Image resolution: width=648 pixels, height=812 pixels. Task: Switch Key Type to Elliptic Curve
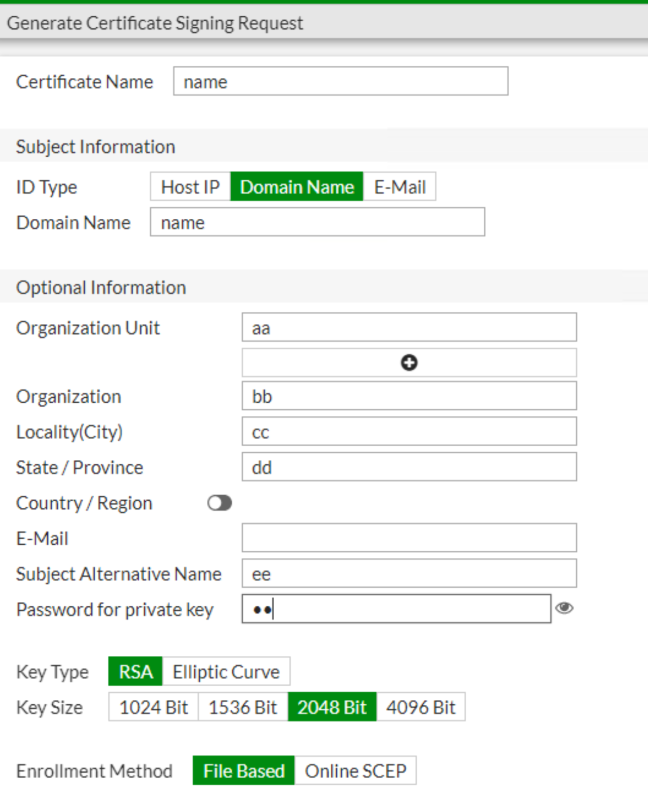pos(226,672)
